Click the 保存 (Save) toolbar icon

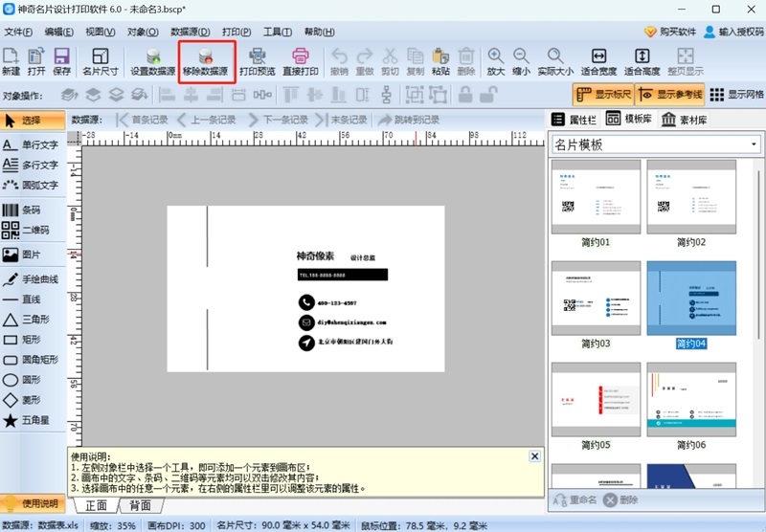point(61,61)
